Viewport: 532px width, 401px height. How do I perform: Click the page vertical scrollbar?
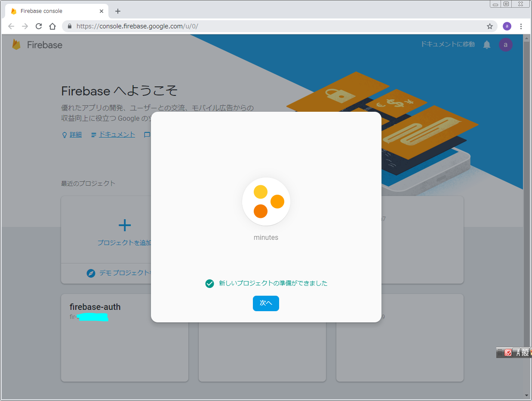pos(527,215)
